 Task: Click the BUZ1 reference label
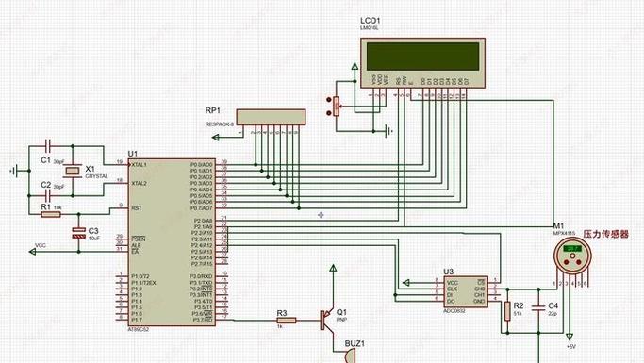tap(355, 344)
